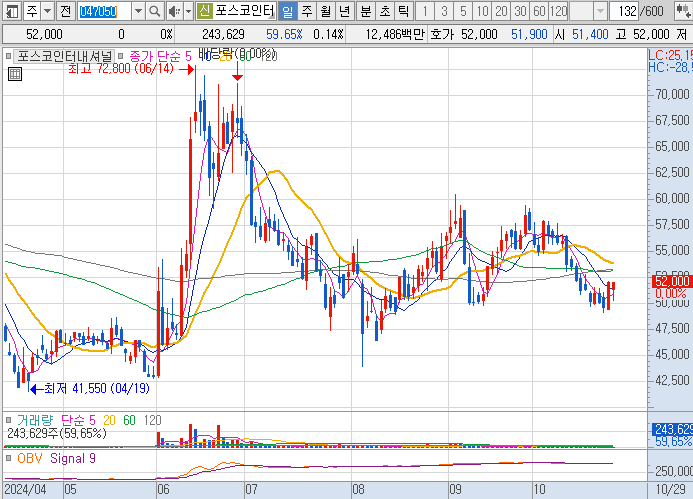Open the custom interval combo box dropdown

(600, 11)
